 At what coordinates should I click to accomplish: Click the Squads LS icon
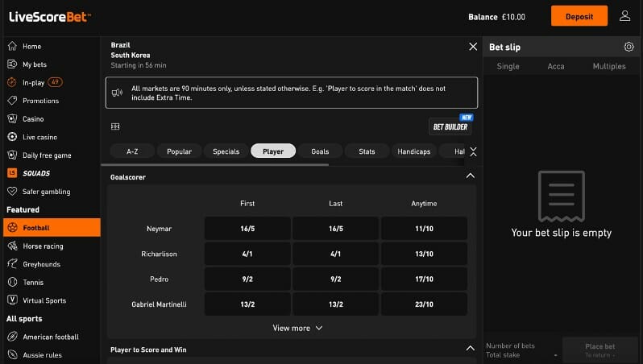(12, 173)
